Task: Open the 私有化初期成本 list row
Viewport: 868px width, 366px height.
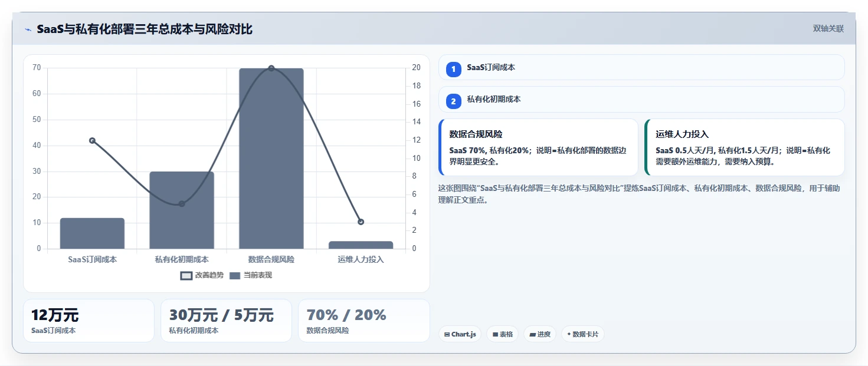Action: pyautogui.click(x=641, y=99)
